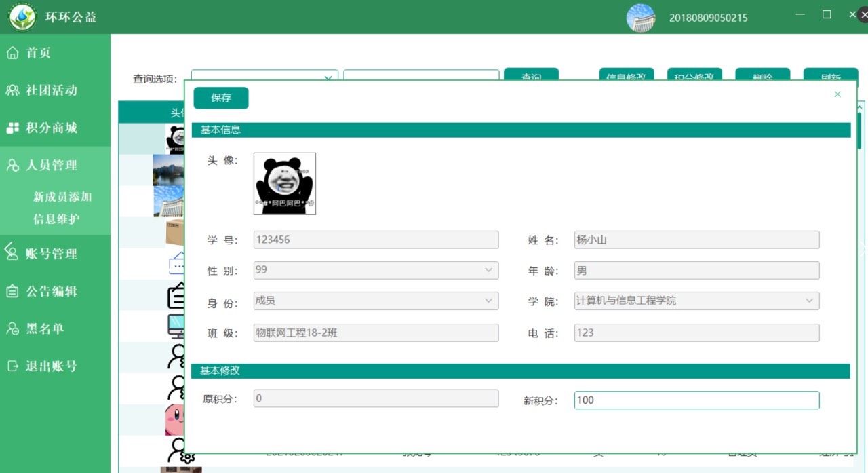Click the 年龄 field showing 男
This screenshot has width=868, height=473.
[696, 270]
